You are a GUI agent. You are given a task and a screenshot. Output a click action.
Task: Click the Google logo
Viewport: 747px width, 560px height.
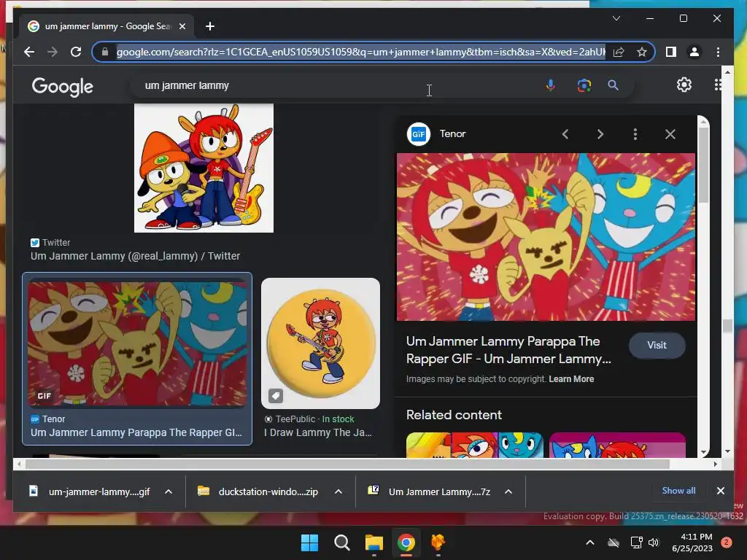tap(63, 87)
